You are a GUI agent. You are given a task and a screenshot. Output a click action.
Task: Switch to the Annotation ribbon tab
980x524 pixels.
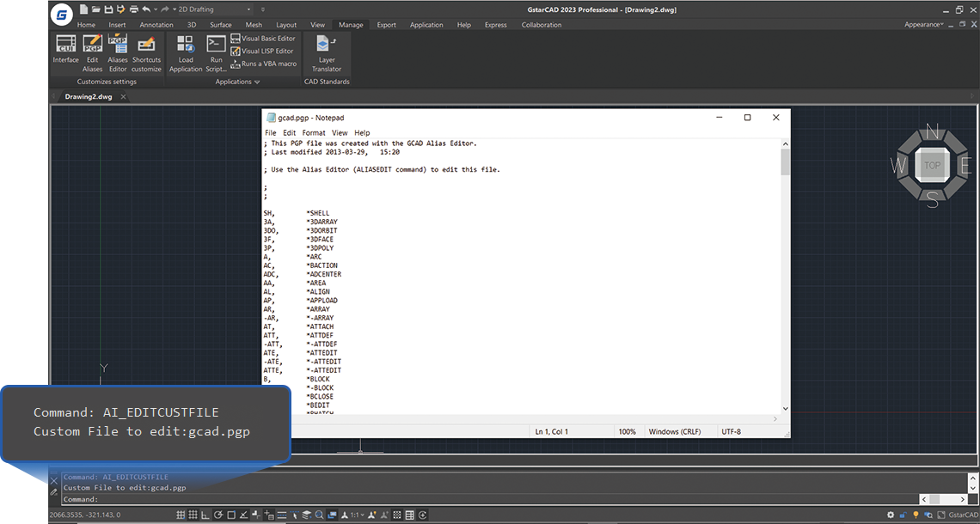[156, 25]
